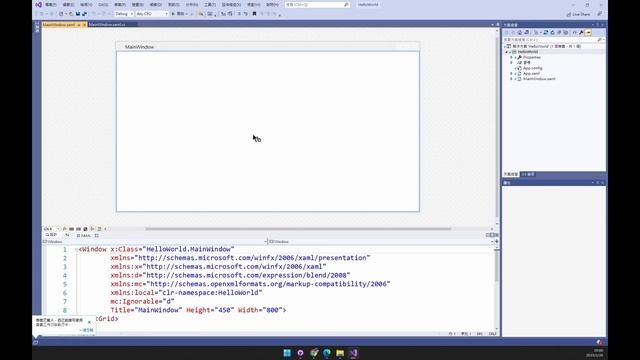Select MainWindow.xaml in Solution Explorer
The image size is (640, 360).
coord(539,79)
